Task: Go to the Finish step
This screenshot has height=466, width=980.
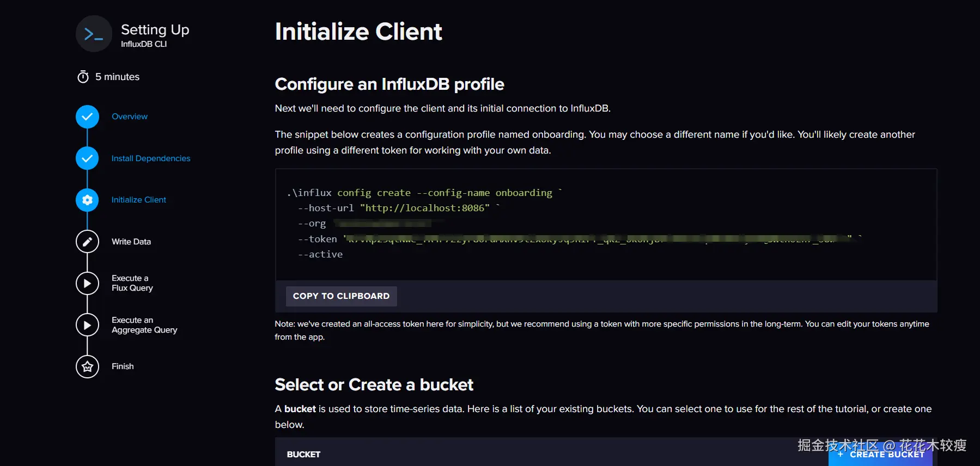Action: [123, 366]
